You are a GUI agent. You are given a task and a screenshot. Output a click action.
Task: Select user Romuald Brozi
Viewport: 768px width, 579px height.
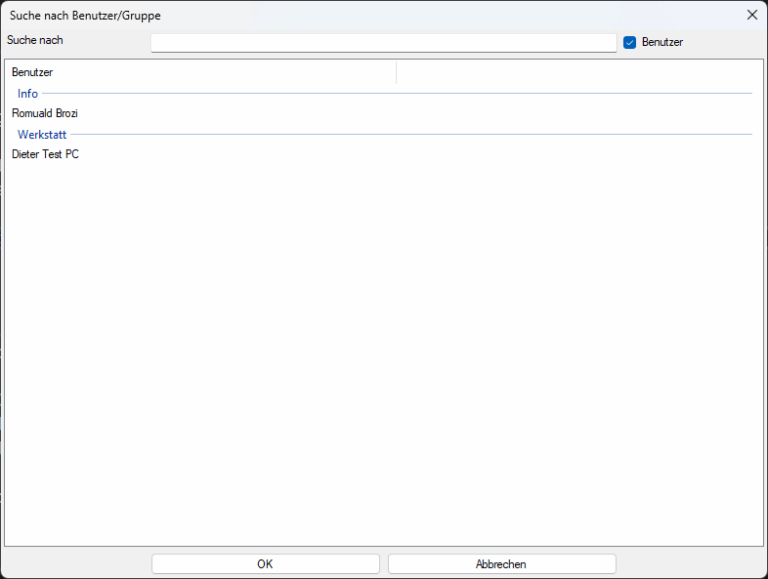pyautogui.click(x=45, y=114)
